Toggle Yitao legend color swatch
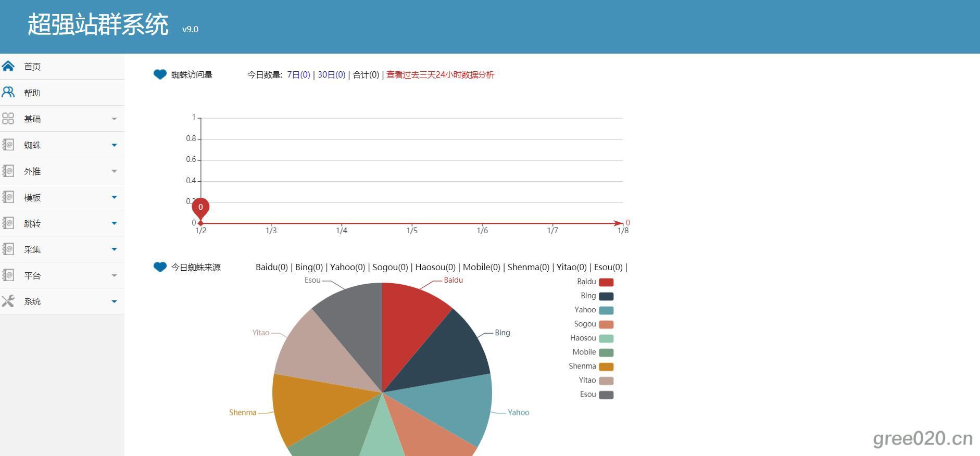Image resolution: width=980 pixels, height=456 pixels. tap(606, 381)
